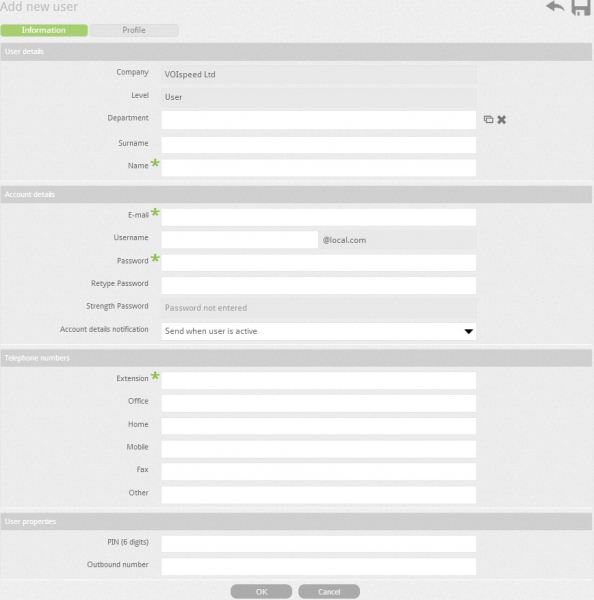Focus the Retype Password field
This screenshot has height=600, width=594.
[318, 285]
